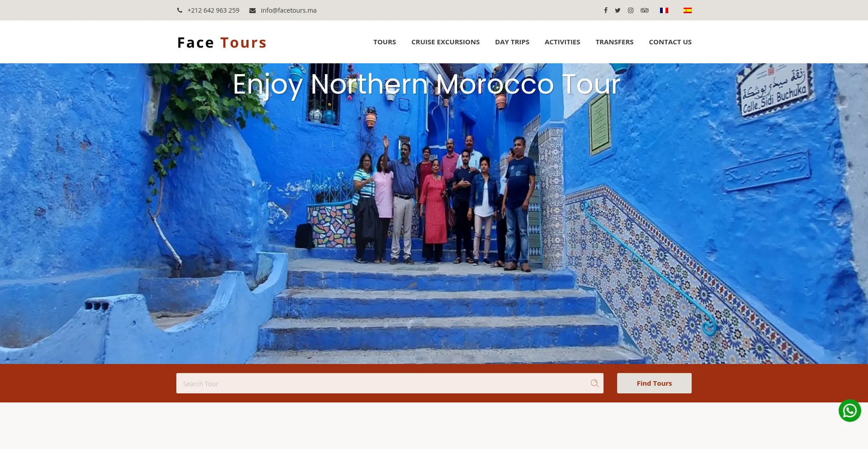Open the Tours menu
This screenshot has width=868, height=449.
pos(385,42)
